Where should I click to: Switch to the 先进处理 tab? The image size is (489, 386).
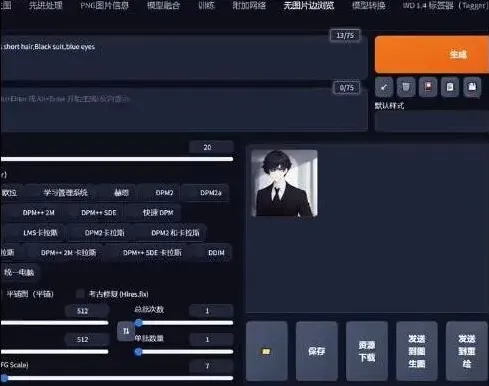click(x=45, y=5)
